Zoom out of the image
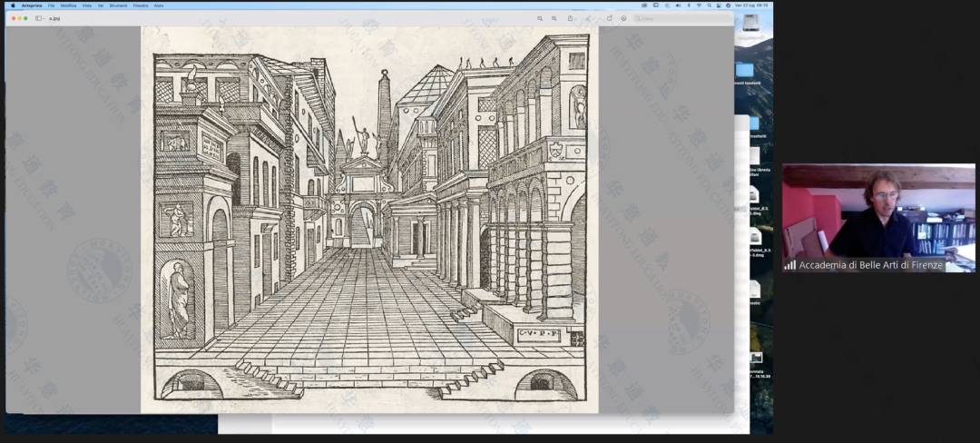 (x=540, y=18)
